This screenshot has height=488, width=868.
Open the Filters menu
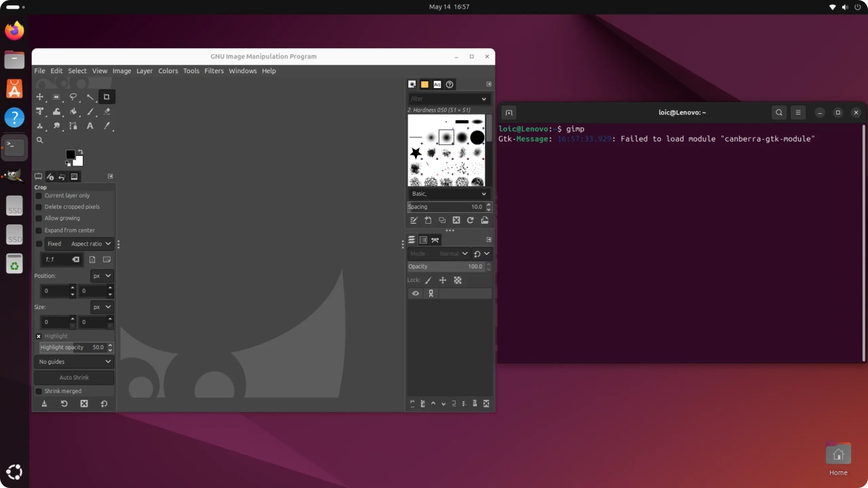point(214,70)
